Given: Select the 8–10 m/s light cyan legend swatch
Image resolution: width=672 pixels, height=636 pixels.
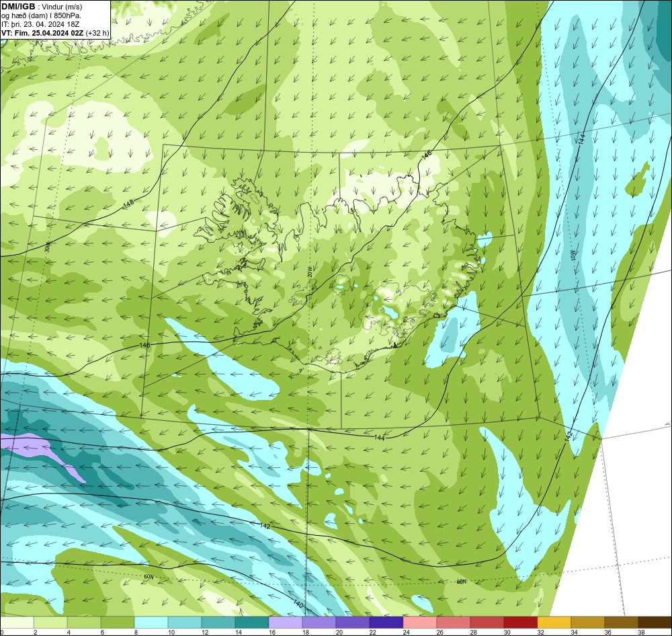Looking at the screenshot, I should 151,623.
